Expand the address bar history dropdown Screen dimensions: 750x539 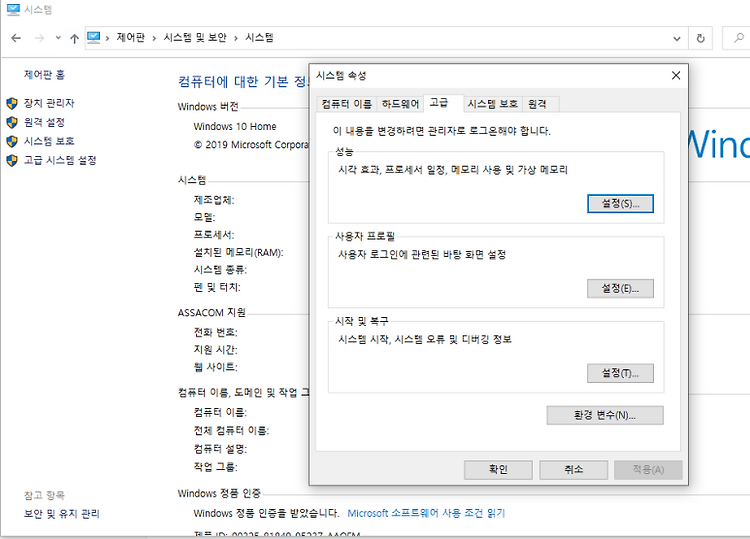click(x=677, y=38)
